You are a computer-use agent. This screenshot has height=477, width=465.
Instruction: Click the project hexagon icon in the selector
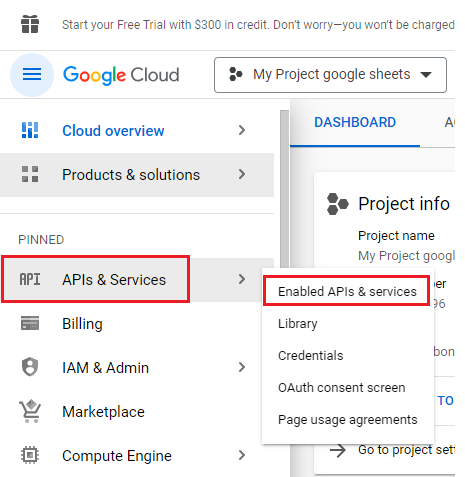coord(236,74)
